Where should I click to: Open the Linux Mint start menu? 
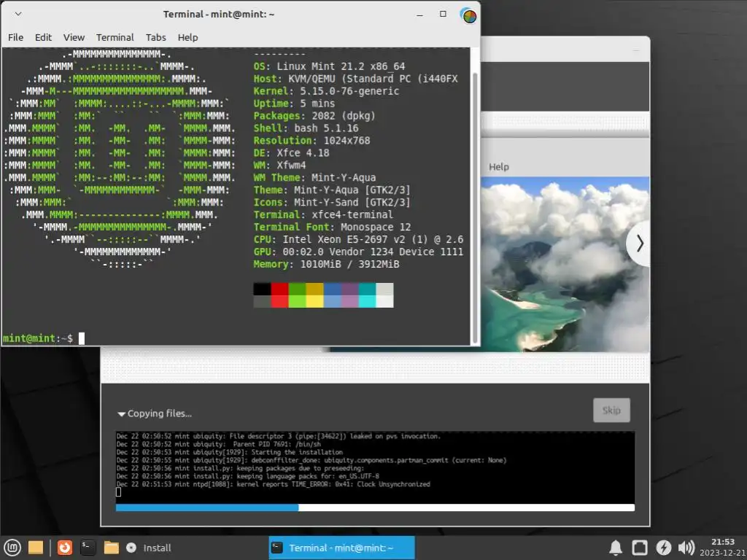pos(12,548)
